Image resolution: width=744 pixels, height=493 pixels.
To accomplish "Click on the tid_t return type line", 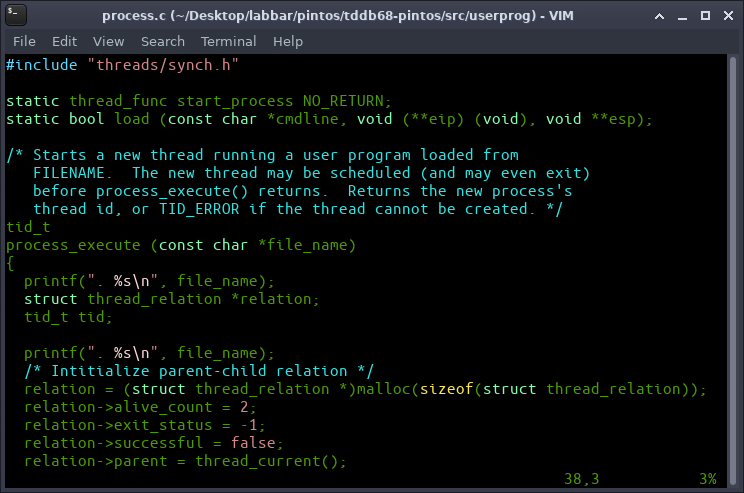I will 28,227.
